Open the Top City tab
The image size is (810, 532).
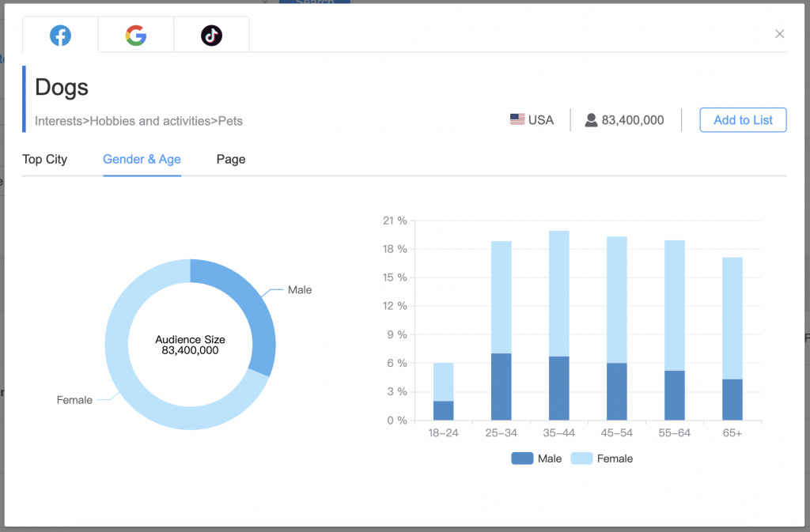(44, 160)
